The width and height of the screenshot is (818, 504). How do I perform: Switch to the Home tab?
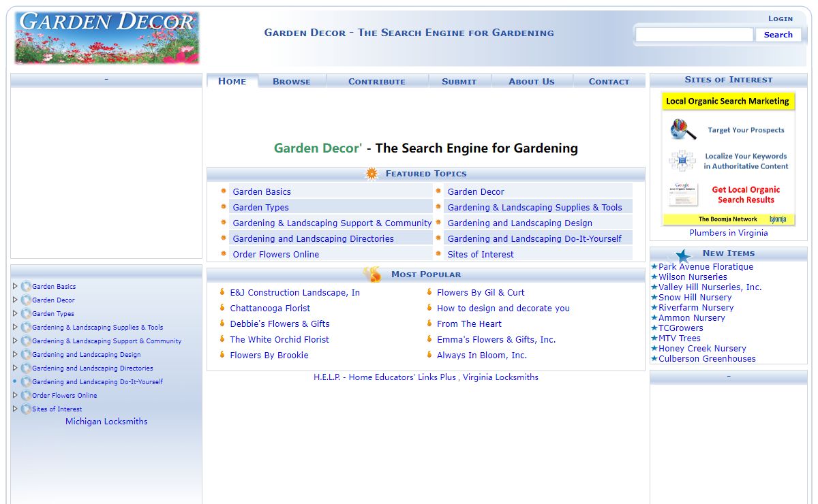click(232, 81)
